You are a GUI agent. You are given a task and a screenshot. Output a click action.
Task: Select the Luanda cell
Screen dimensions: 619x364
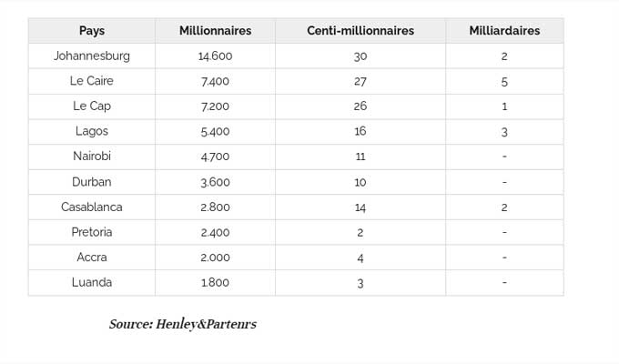pos(92,283)
